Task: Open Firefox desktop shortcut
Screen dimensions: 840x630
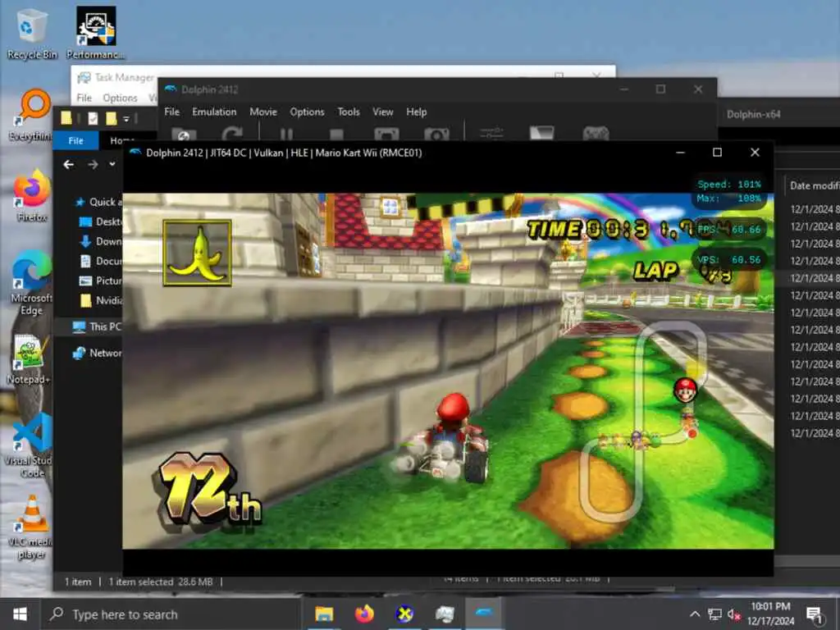Action: click(32, 195)
